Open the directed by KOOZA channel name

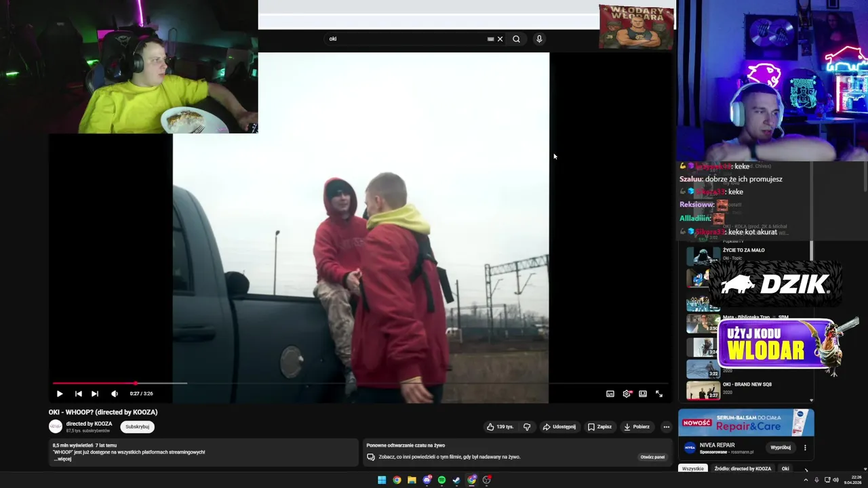coord(89,424)
